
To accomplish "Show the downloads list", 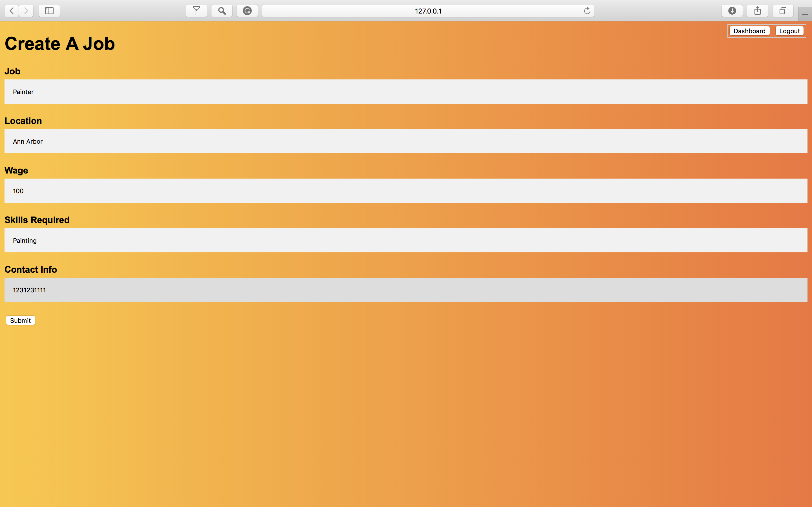I will point(732,11).
